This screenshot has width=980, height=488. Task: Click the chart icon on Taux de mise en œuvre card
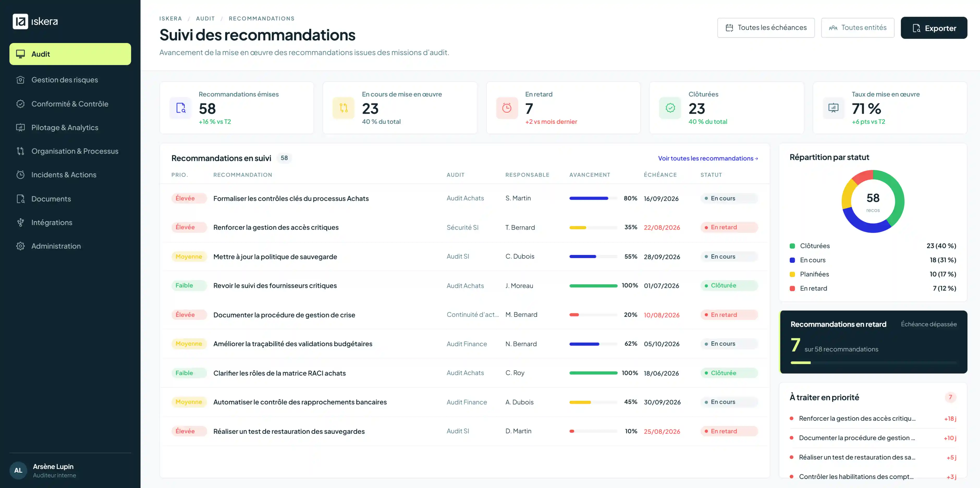[x=834, y=108]
